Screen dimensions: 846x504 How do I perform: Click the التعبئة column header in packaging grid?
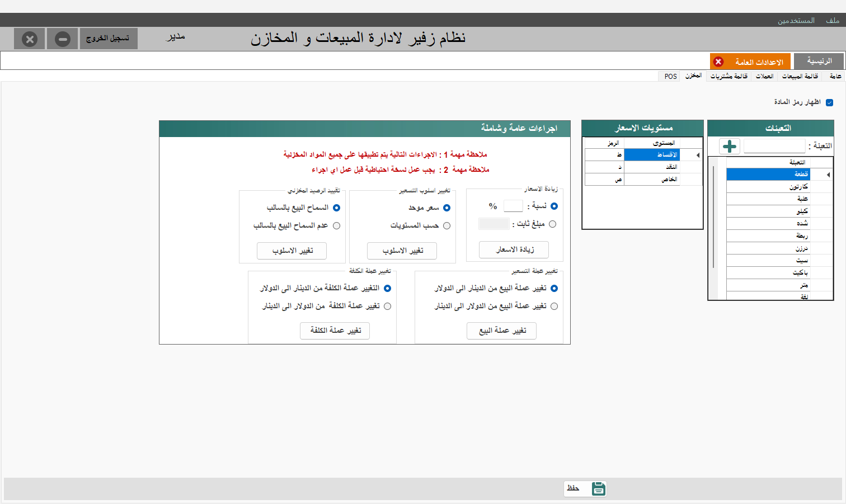(x=768, y=162)
